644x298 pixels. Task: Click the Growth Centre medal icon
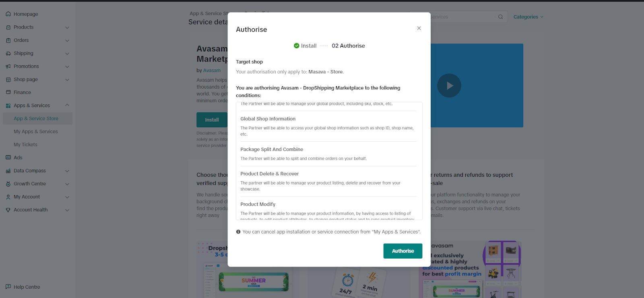point(8,184)
